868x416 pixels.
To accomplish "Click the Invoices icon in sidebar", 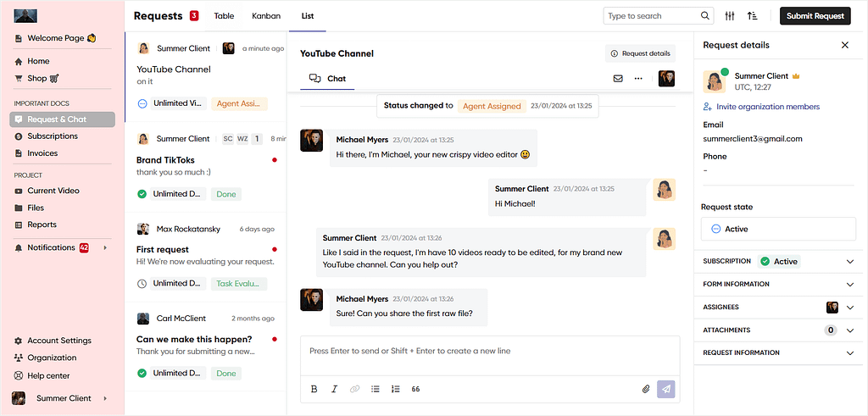I will (19, 153).
